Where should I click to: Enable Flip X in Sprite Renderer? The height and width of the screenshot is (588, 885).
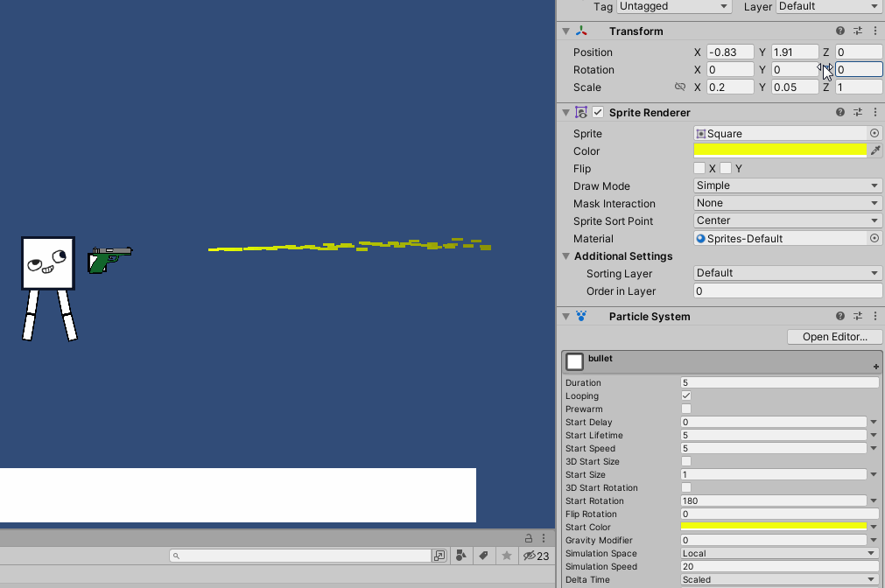(700, 168)
